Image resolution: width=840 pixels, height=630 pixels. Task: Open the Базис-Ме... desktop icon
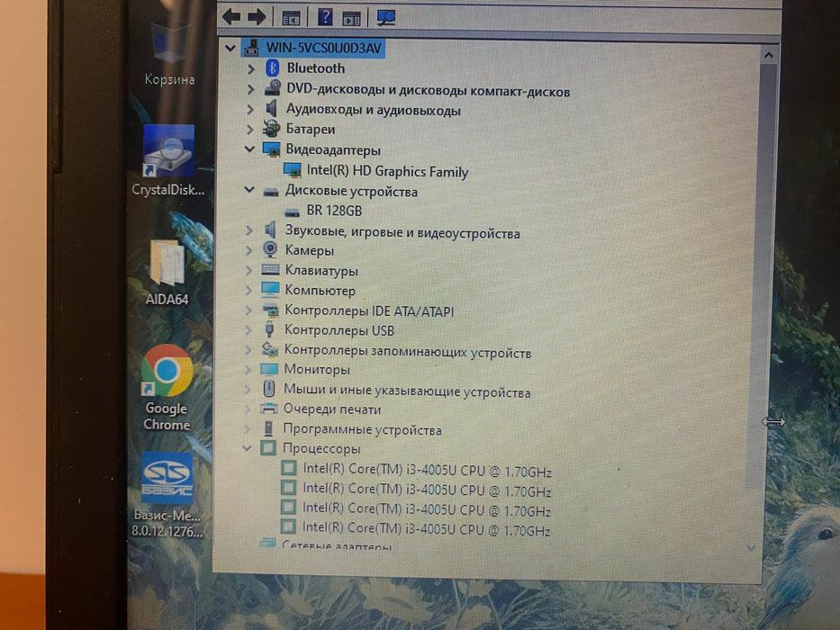tap(167, 495)
